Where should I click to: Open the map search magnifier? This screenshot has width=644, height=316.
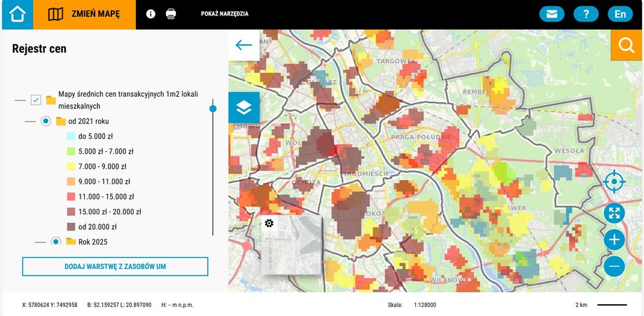pos(626,46)
